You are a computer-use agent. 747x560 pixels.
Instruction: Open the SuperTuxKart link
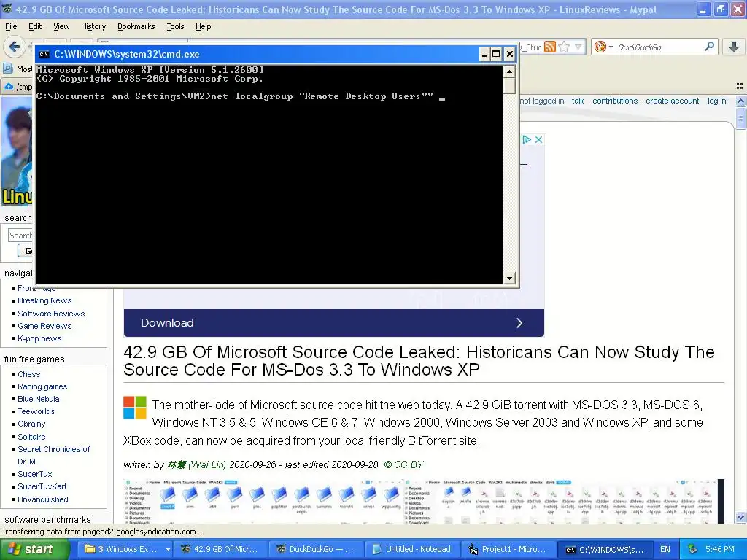(42, 486)
